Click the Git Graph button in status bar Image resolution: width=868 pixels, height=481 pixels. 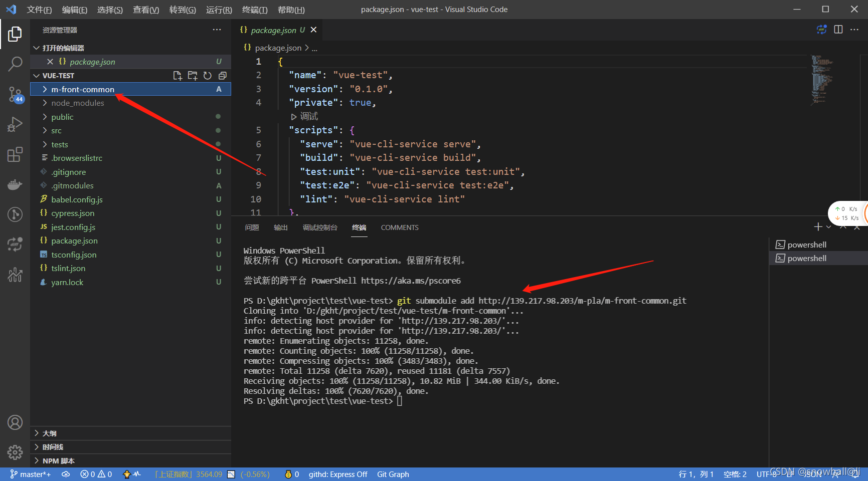pos(393,474)
